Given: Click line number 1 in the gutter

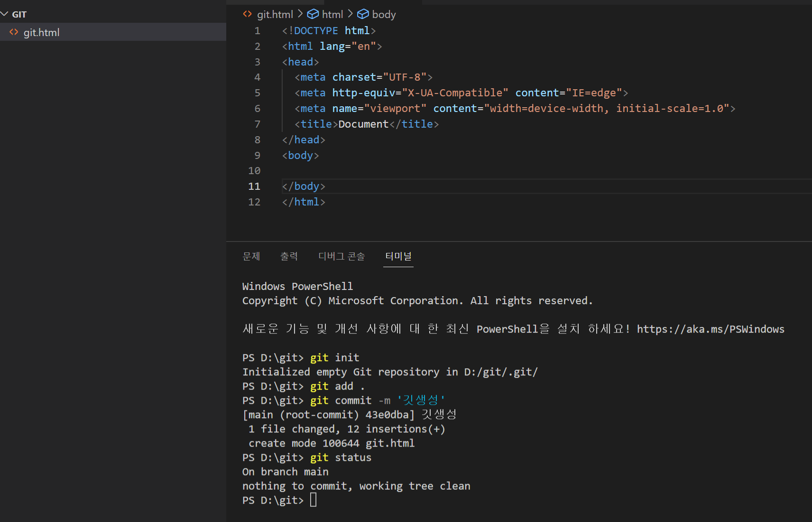Looking at the screenshot, I should 257,31.
